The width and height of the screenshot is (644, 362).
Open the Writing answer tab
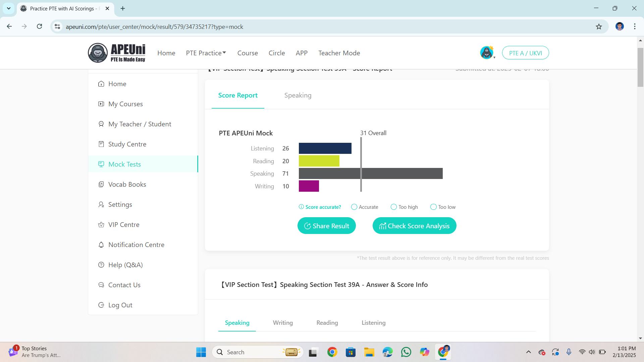tap(283, 322)
